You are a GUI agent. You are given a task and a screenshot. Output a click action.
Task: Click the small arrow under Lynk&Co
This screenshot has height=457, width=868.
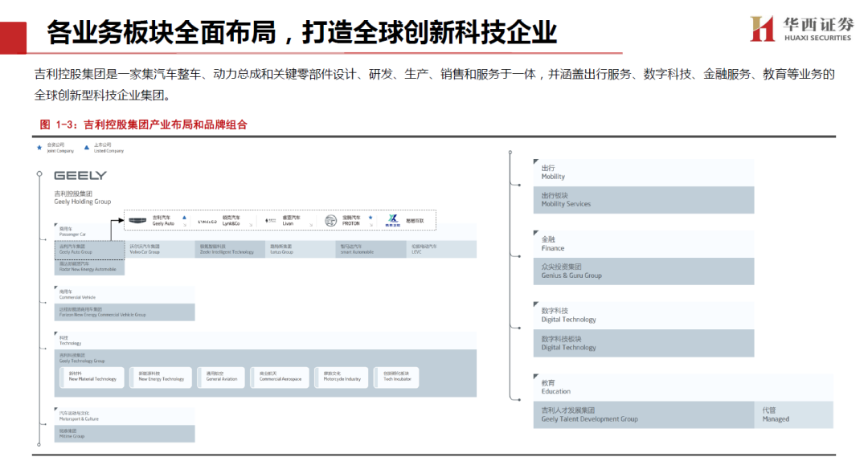click(251, 225)
